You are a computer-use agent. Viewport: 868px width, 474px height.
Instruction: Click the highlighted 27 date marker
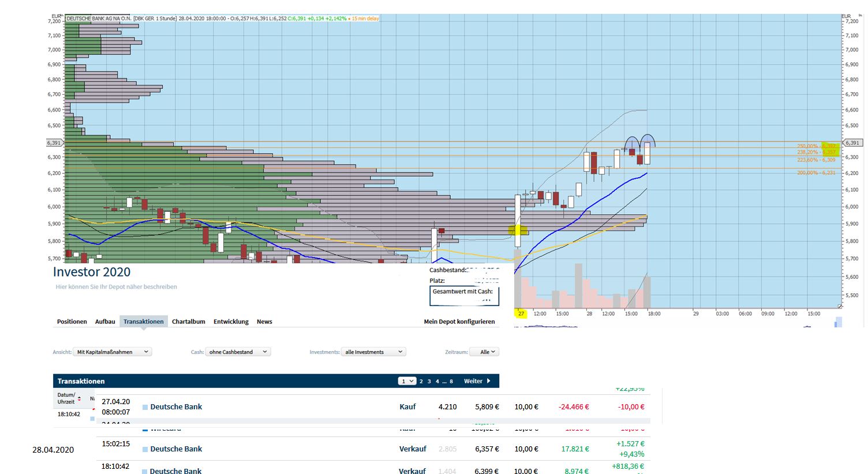(521, 313)
